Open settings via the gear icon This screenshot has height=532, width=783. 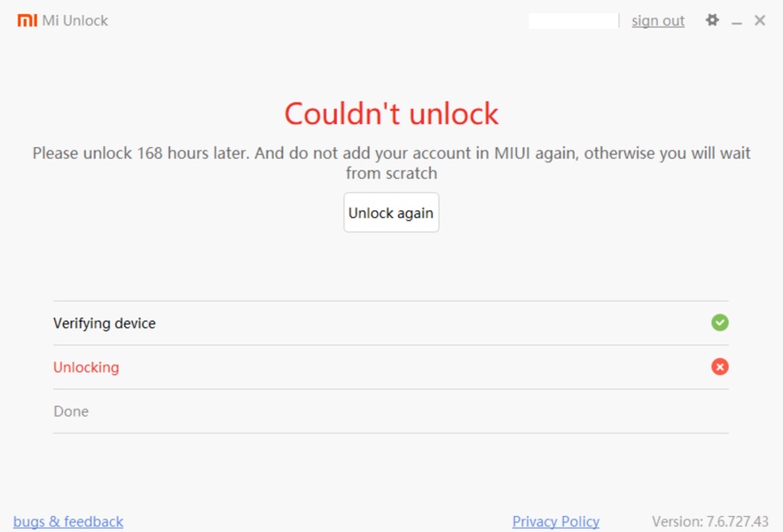tap(712, 20)
